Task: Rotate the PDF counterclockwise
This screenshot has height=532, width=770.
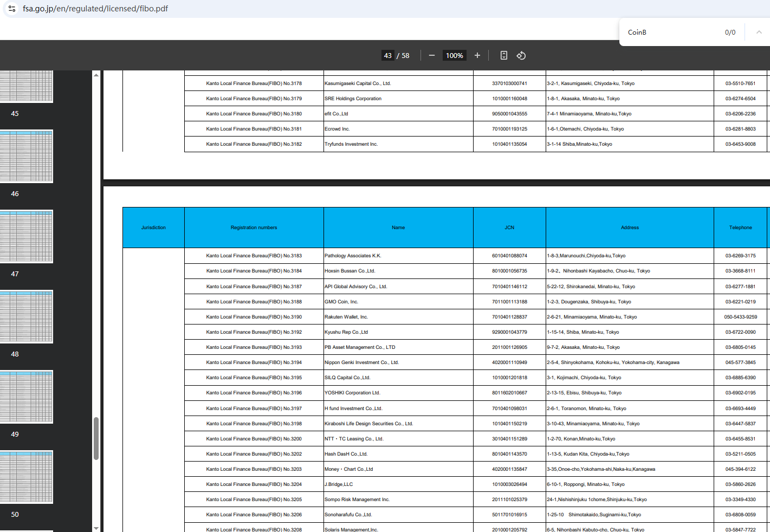Action: coord(521,55)
